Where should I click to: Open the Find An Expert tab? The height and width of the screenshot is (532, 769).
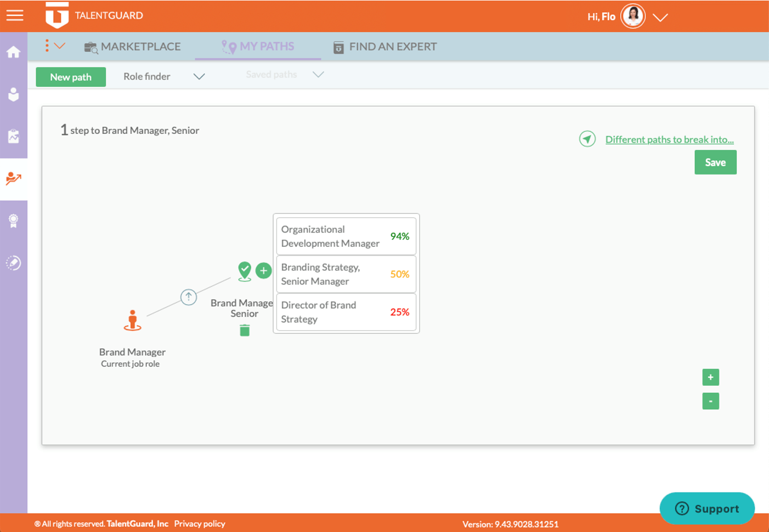[384, 47]
